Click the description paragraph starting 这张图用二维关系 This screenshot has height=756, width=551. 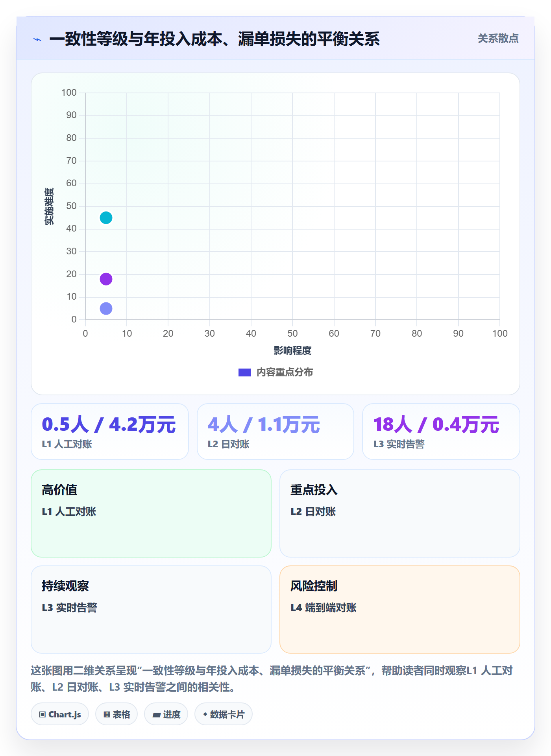point(272,678)
